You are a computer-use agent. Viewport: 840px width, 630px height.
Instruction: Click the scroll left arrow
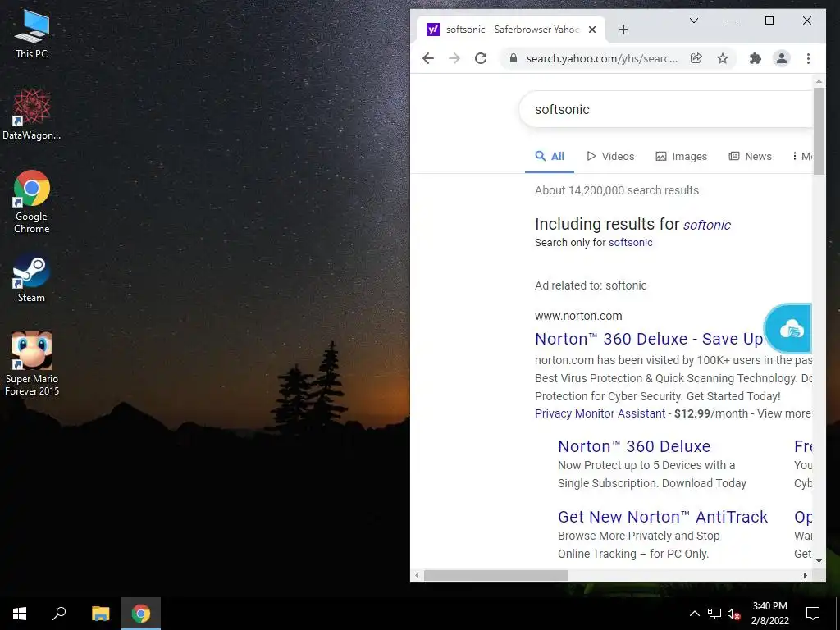[x=418, y=575]
